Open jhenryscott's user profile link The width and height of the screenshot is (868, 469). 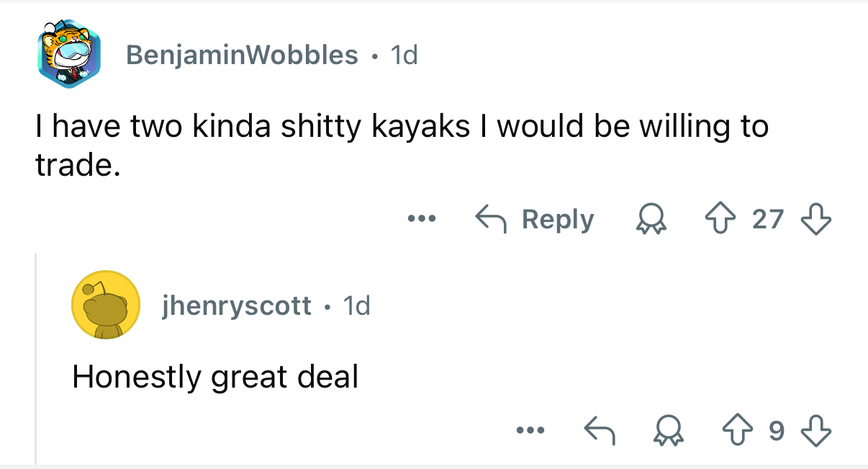click(236, 306)
